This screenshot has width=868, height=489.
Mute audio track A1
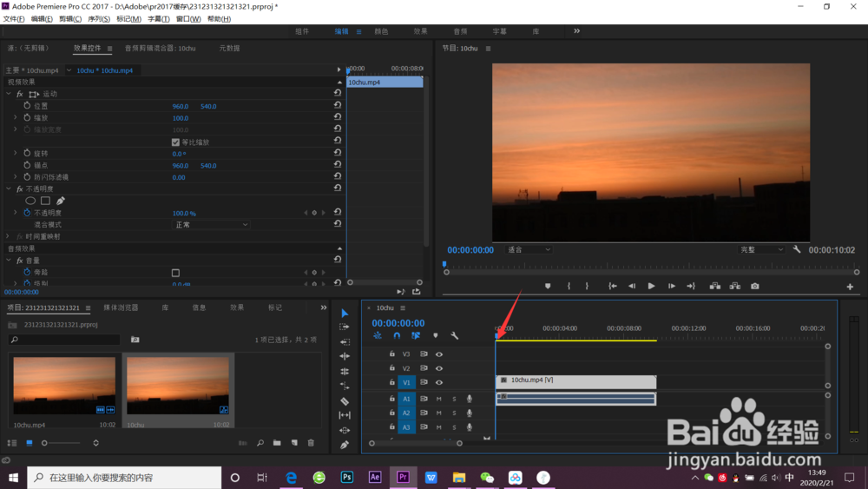pos(439,399)
